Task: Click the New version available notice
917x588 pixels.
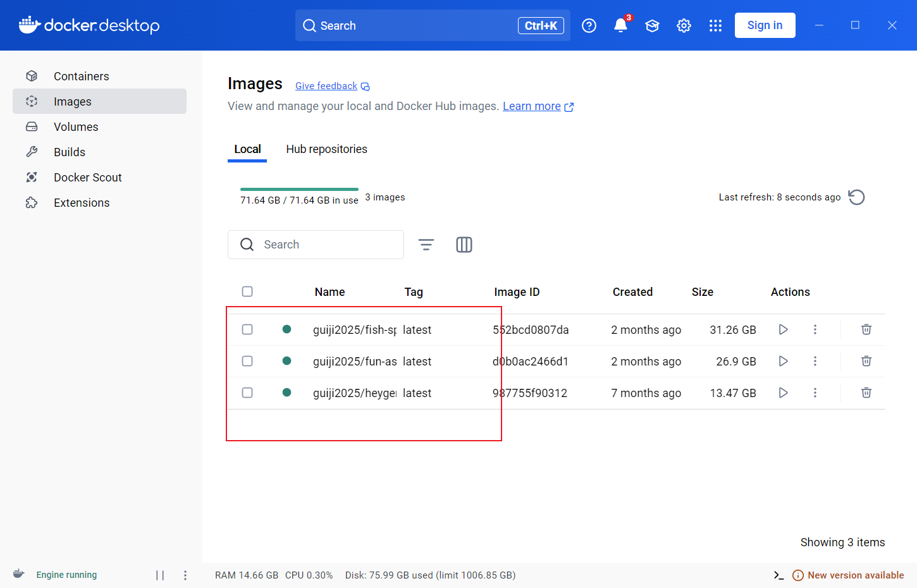Action: tap(848, 575)
